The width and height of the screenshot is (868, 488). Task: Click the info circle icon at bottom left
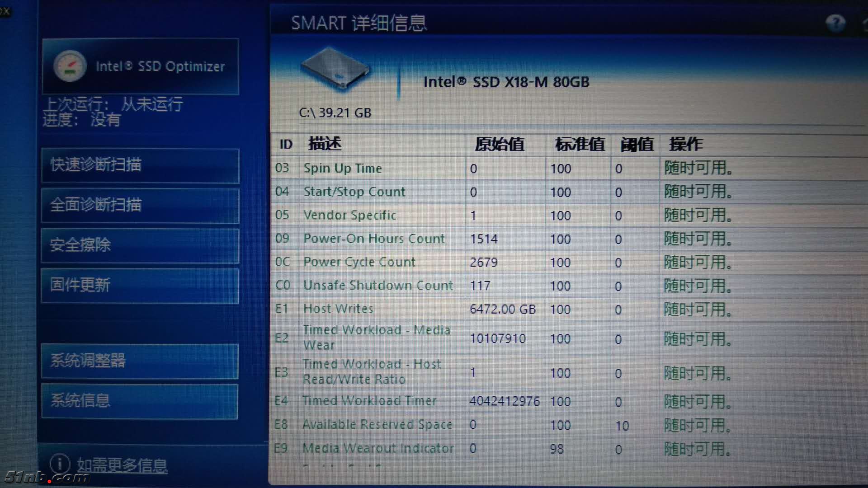(x=60, y=464)
